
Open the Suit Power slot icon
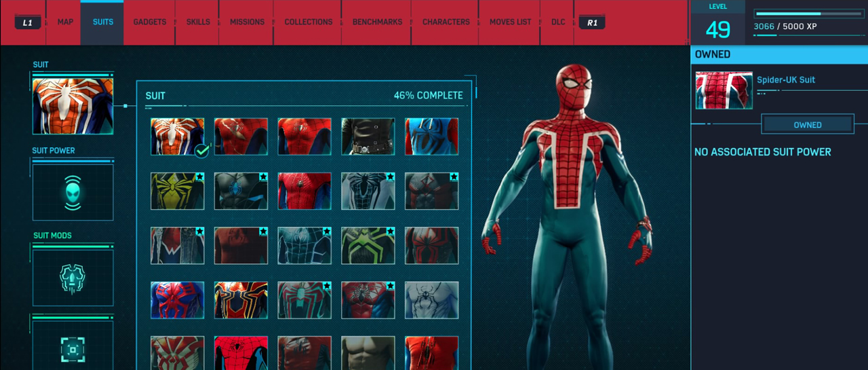pos(73,191)
